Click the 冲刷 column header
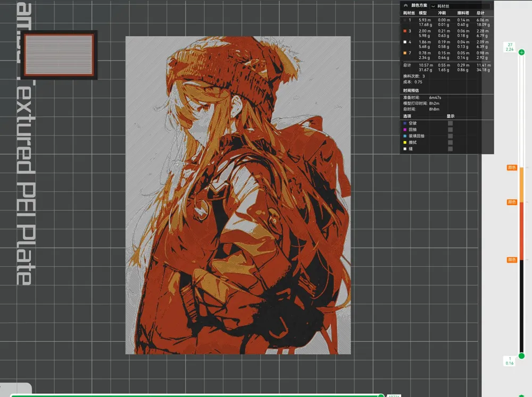This screenshot has width=532, height=397. (x=442, y=13)
